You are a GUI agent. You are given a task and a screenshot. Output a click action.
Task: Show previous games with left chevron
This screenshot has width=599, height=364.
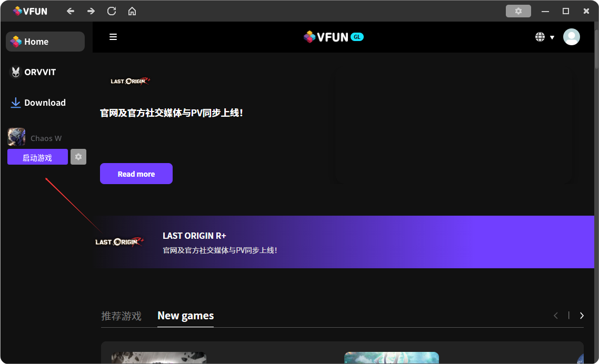[556, 316]
